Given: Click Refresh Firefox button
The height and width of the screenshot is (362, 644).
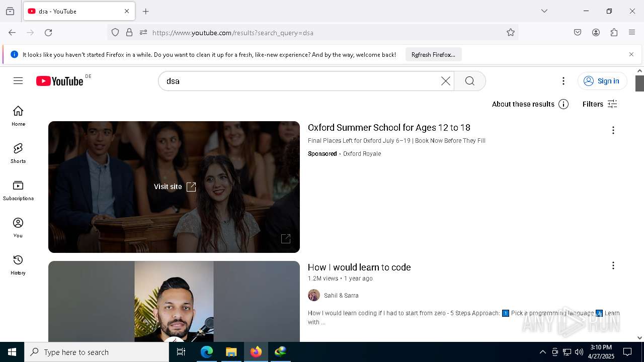Looking at the screenshot, I should (433, 55).
